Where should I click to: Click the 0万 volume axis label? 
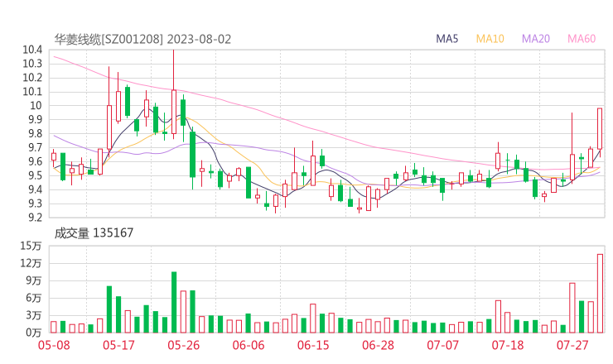click(33, 333)
